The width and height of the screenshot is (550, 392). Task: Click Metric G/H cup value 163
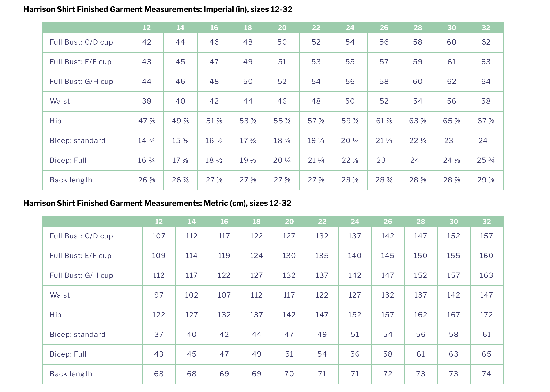click(486, 275)
